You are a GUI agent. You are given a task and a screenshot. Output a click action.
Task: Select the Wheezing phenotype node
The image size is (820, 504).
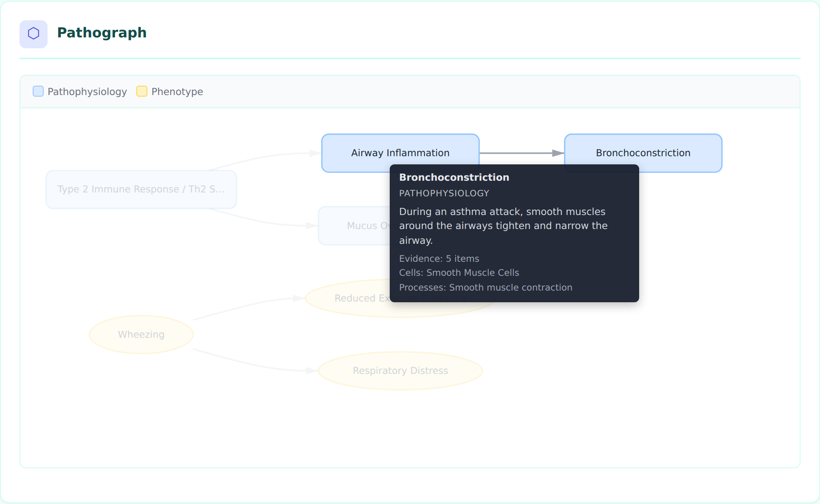141,335
